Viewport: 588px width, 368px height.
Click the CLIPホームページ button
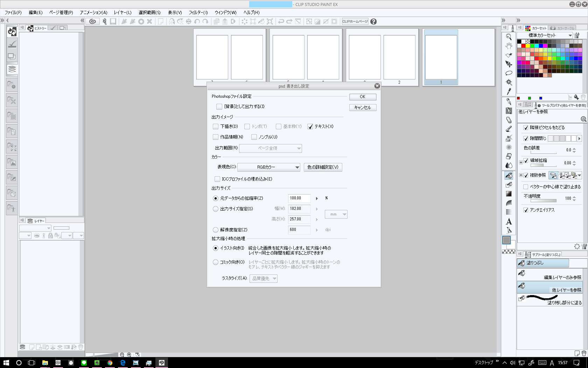tap(355, 21)
